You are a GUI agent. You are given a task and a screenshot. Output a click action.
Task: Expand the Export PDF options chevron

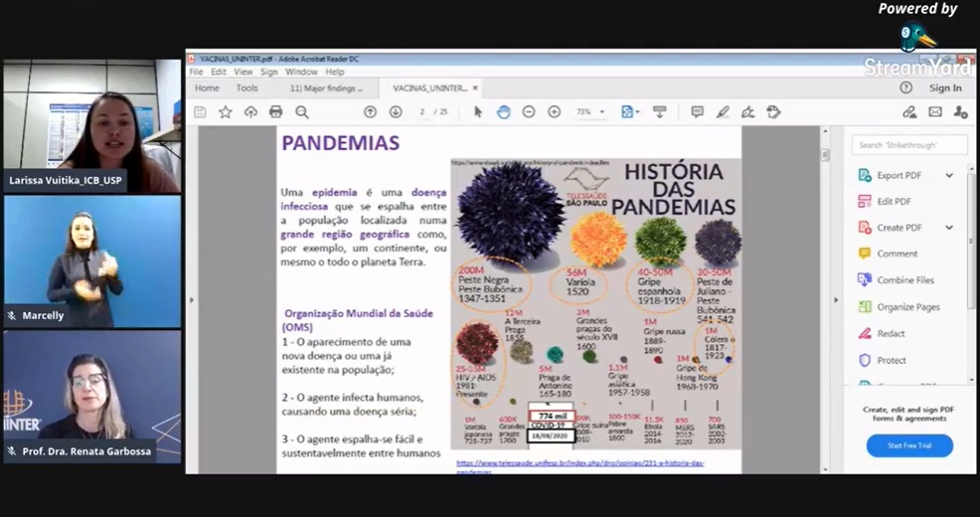949,176
